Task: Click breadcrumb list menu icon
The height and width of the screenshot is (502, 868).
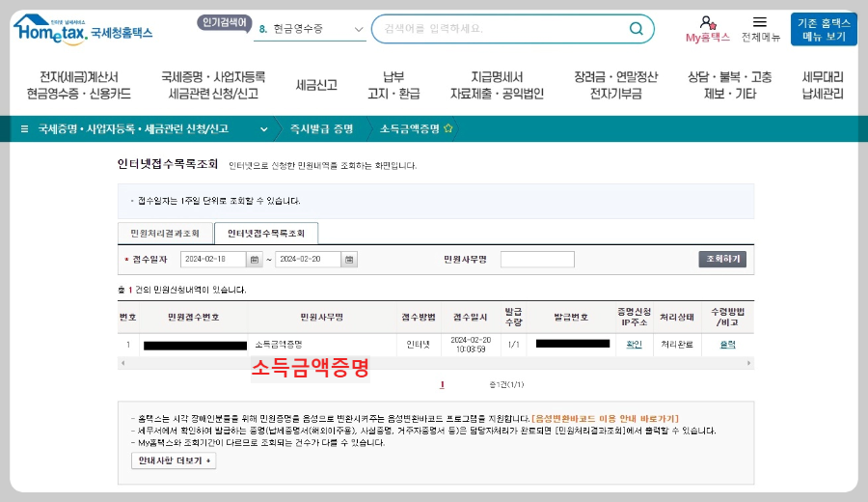Action: (24, 129)
